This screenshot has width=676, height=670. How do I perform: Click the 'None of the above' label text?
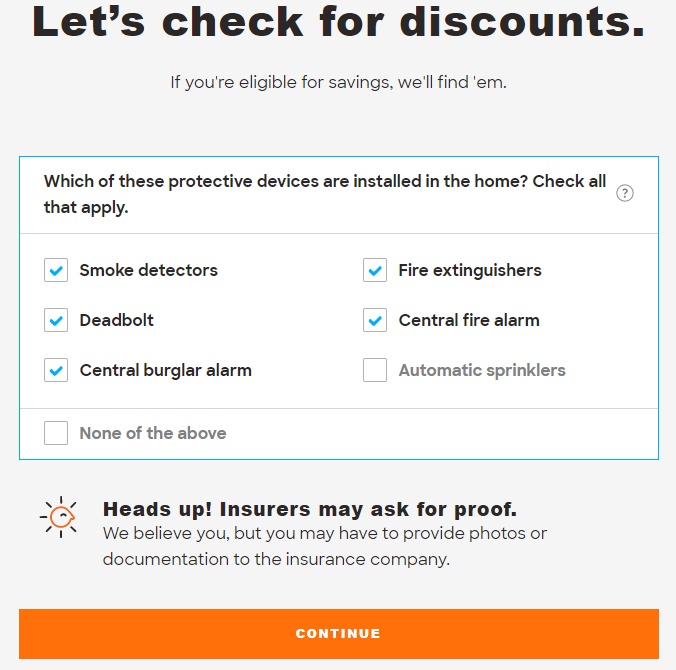153,433
